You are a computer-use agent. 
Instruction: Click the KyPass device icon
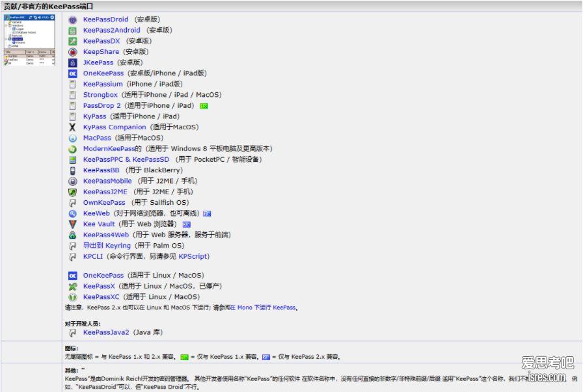[72, 117]
